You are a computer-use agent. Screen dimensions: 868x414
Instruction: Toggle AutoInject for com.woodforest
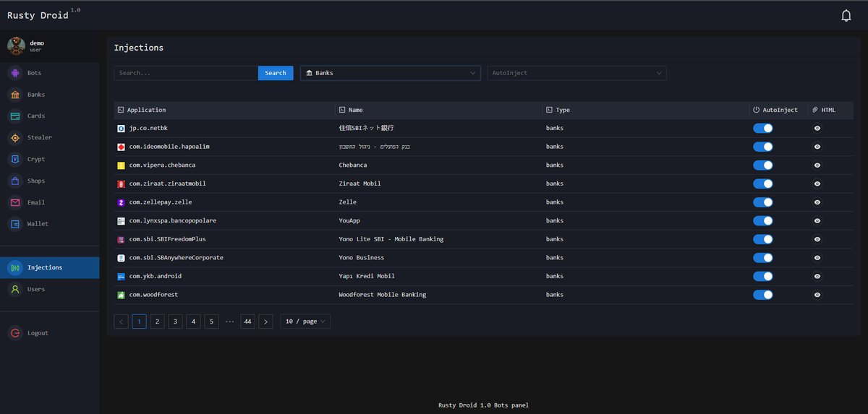(x=763, y=295)
